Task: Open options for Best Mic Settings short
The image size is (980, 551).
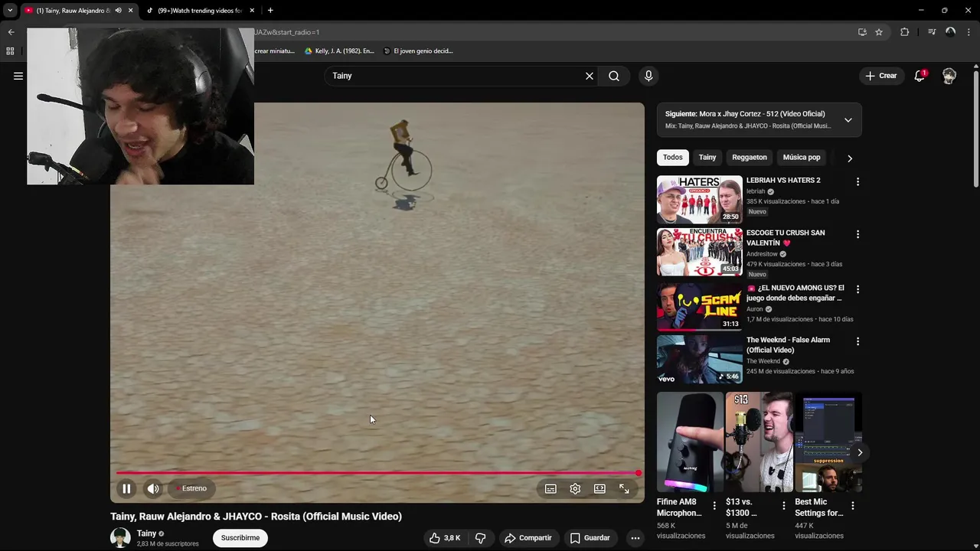Action: tap(852, 506)
